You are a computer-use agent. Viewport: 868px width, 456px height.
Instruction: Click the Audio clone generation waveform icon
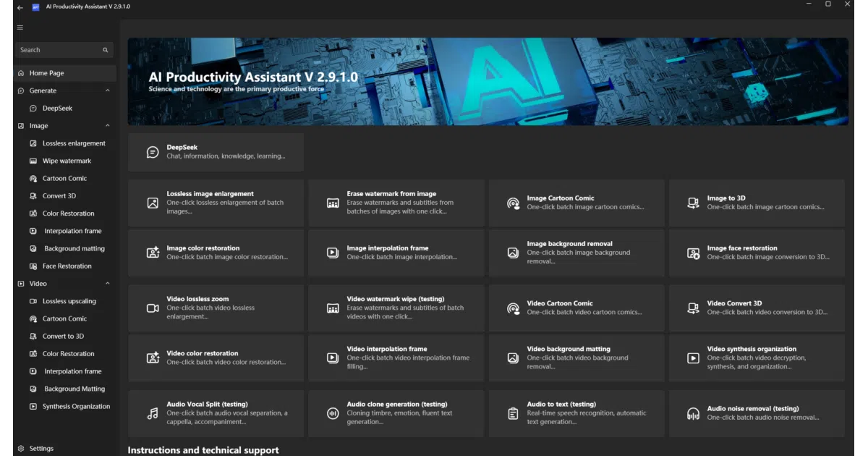[x=333, y=413]
